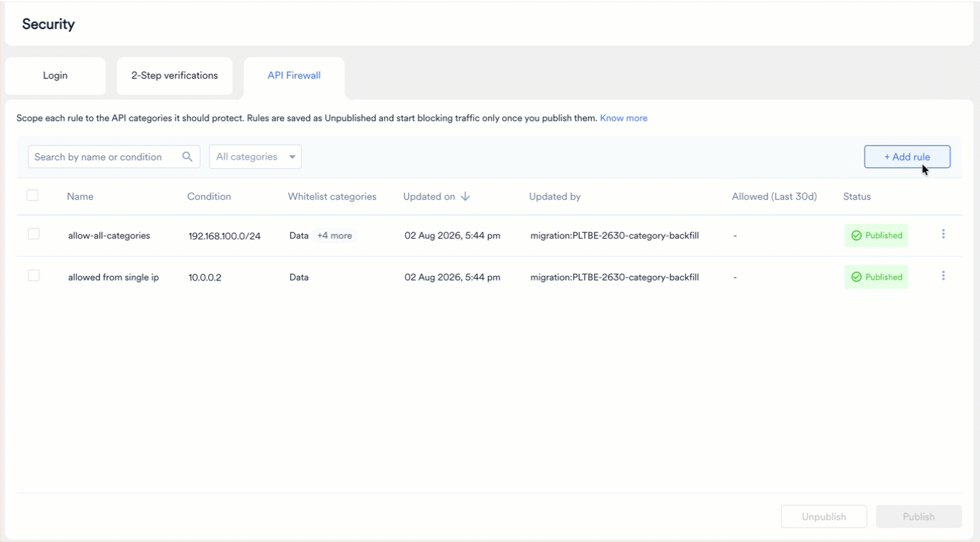Tick the select-all checkbox in the table header
This screenshot has width=980, height=542.
point(32,196)
